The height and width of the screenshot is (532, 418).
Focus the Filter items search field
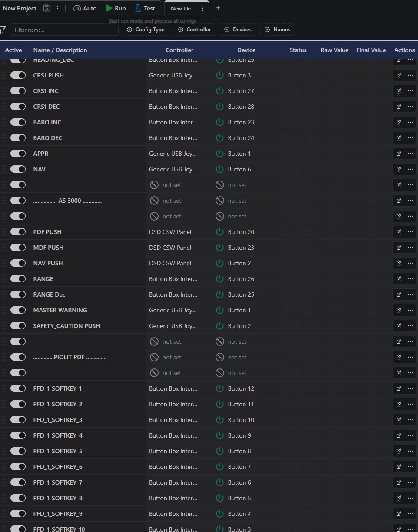click(x=64, y=30)
